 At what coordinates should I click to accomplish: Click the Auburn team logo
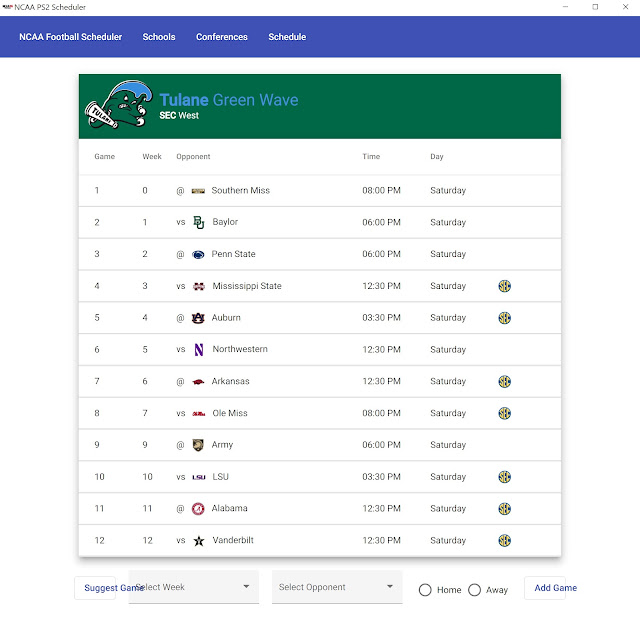coord(198,318)
